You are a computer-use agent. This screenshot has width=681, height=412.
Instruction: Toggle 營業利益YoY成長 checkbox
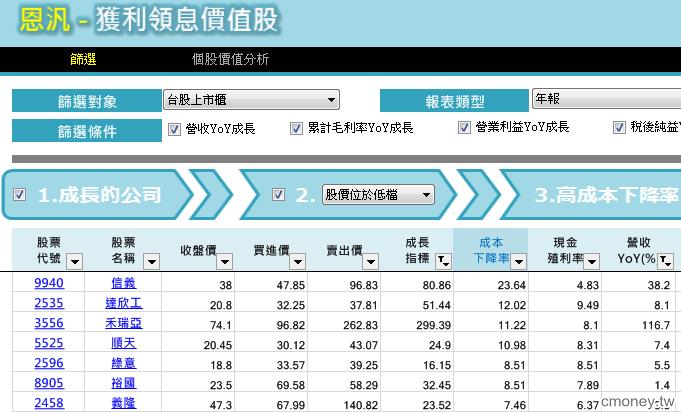pyautogui.click(x=464, y=128)
